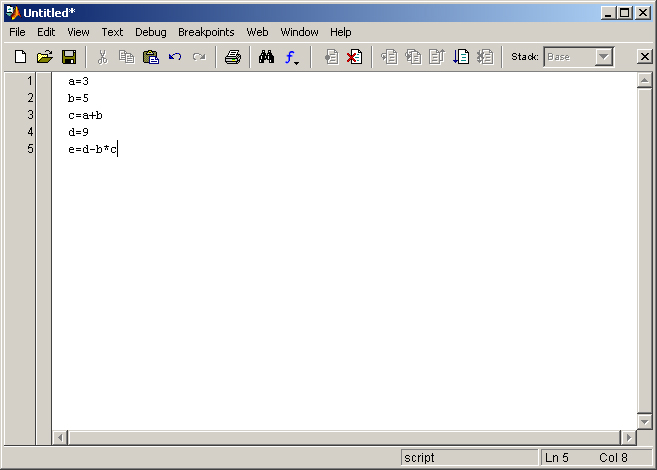Open the File menu
This screenshot has width=657, height=470.
pos(17,32)
